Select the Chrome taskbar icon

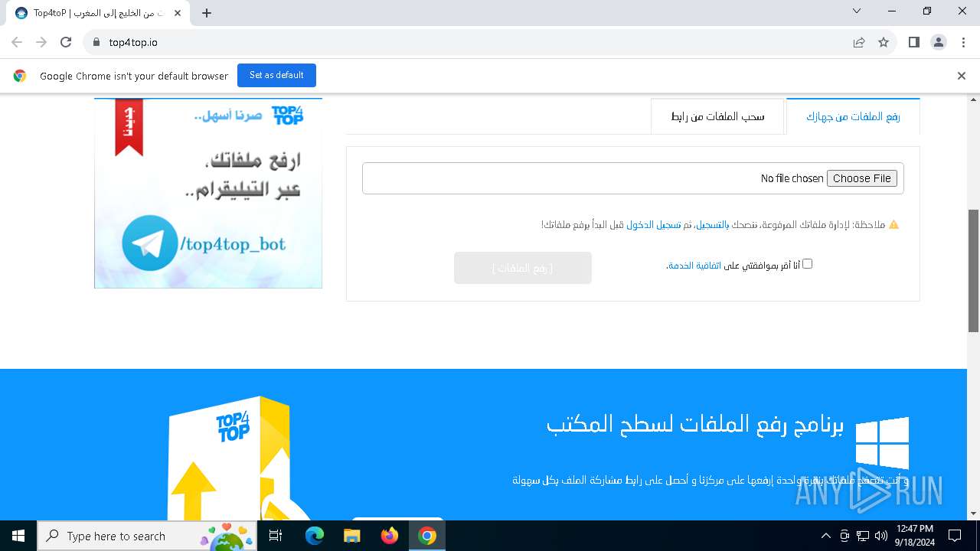pos(427,536)
